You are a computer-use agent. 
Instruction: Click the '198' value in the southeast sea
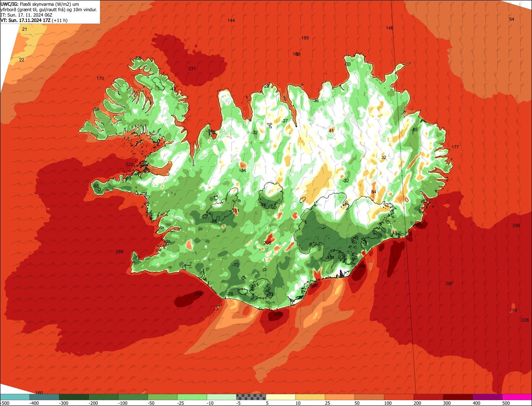tap(513, 310)
